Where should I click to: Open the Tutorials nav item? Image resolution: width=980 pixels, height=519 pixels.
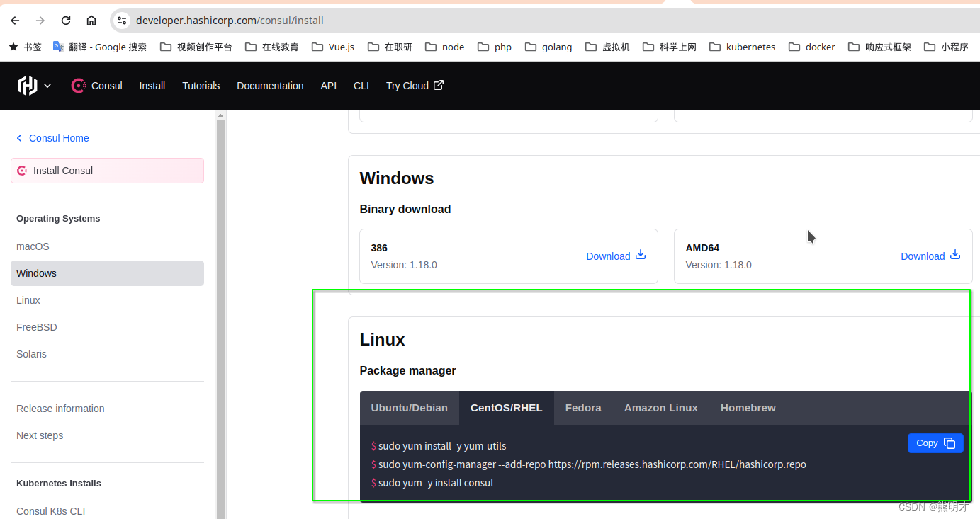pyautogui.click(x=201, y=86)
